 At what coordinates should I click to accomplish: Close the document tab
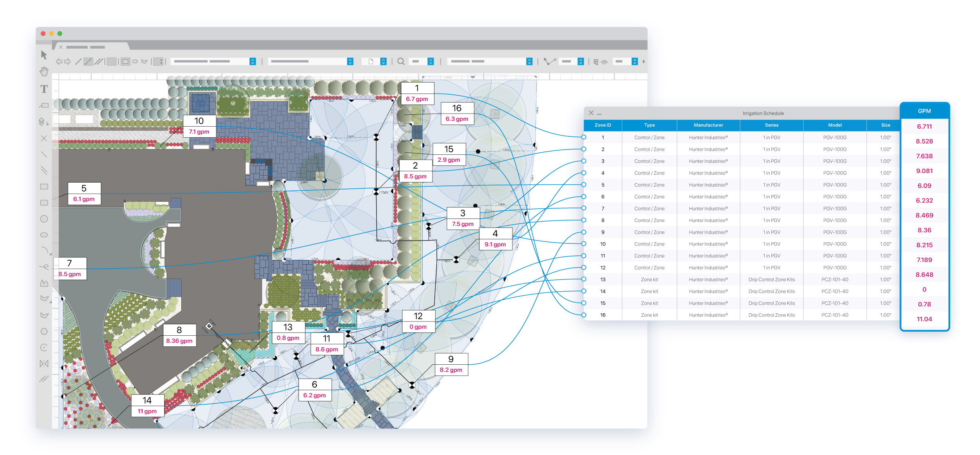point(61,47)
